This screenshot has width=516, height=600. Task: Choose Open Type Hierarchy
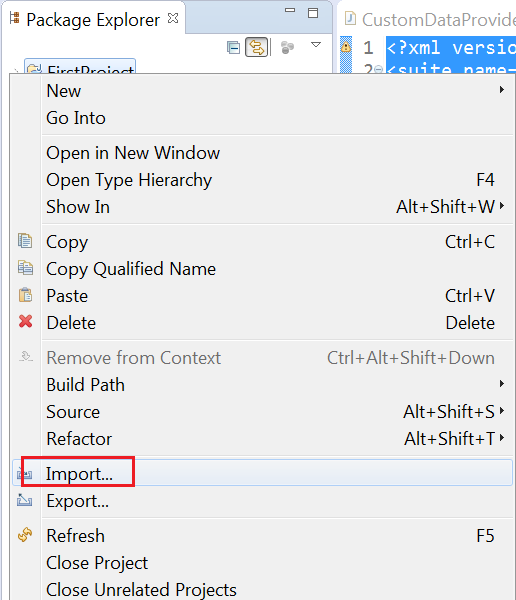coord(262,180)
